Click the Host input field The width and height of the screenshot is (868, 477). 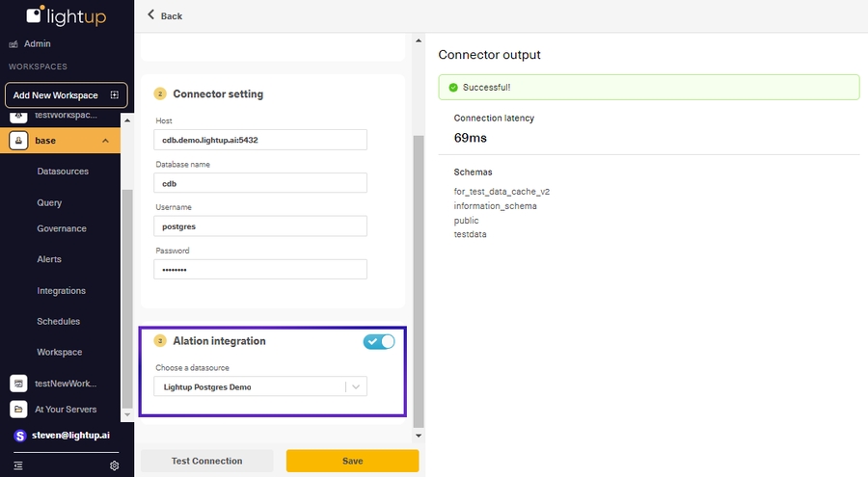(x=260, y=140)
